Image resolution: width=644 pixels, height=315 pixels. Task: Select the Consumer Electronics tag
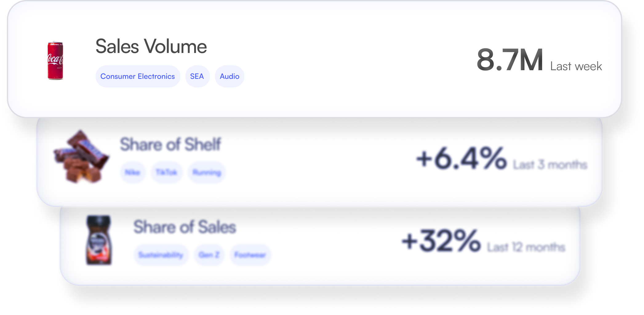[138, 76]
